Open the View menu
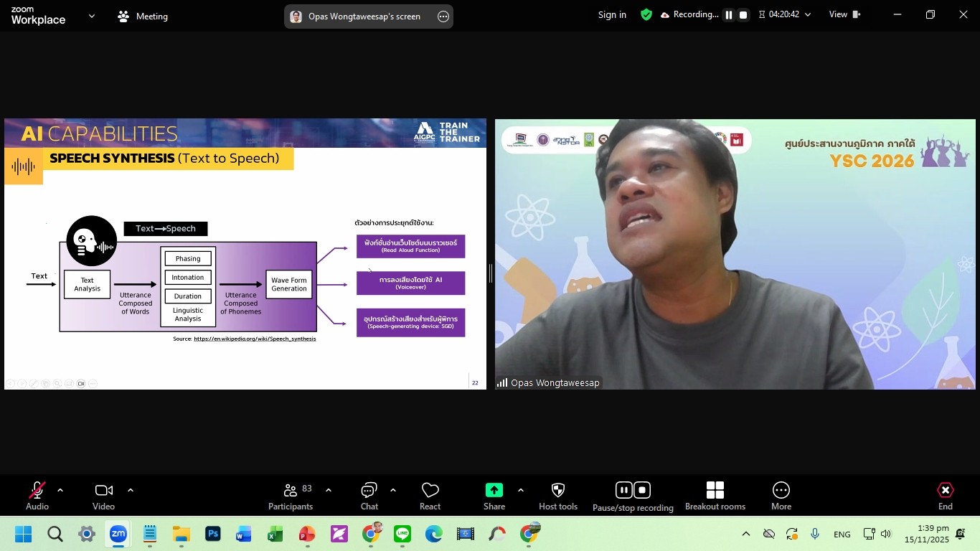The width and height of the screenshot is (980, 551). [x=844, y=15]
